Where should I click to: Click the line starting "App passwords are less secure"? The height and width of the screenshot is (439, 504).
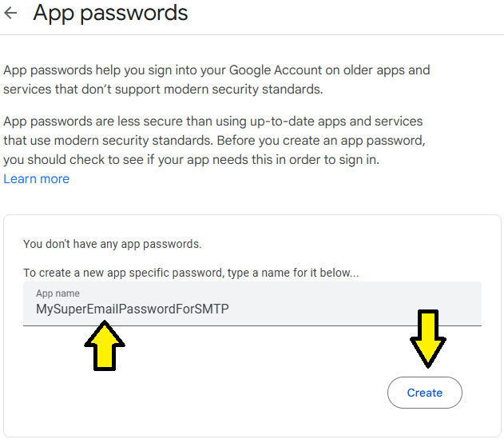pos(212,122)
